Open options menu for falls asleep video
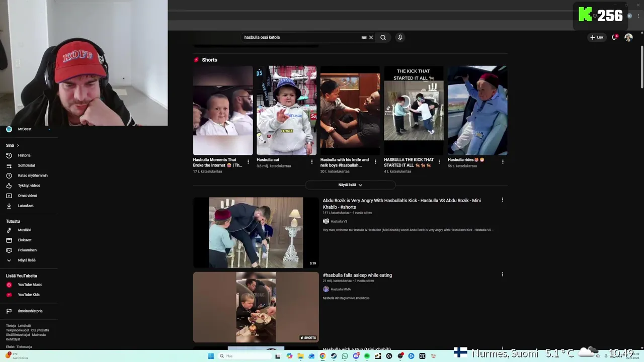Screen dimensions: 644x362 point(502,275)
